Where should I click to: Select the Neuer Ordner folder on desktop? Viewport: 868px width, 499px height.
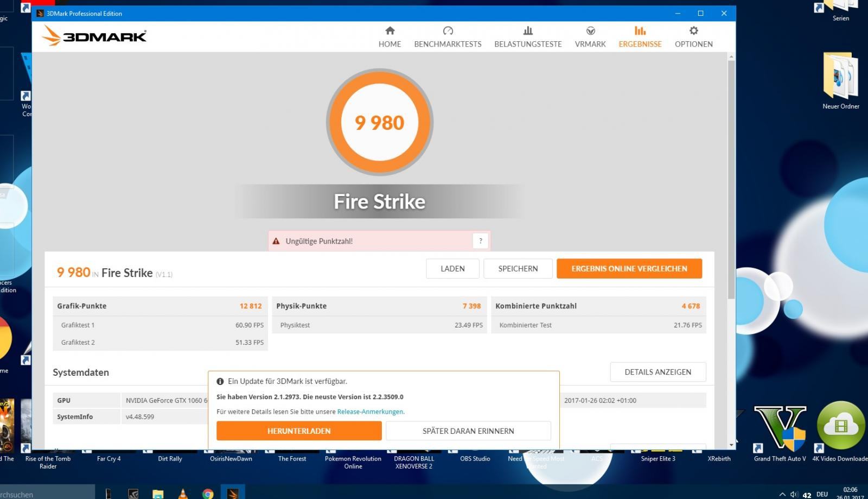point(840,81)
